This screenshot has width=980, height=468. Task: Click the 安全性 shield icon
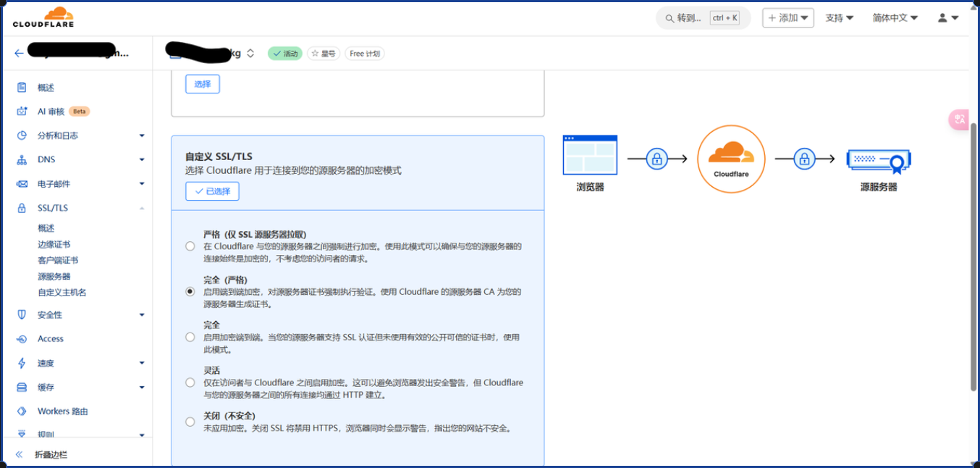coord(22,314)
